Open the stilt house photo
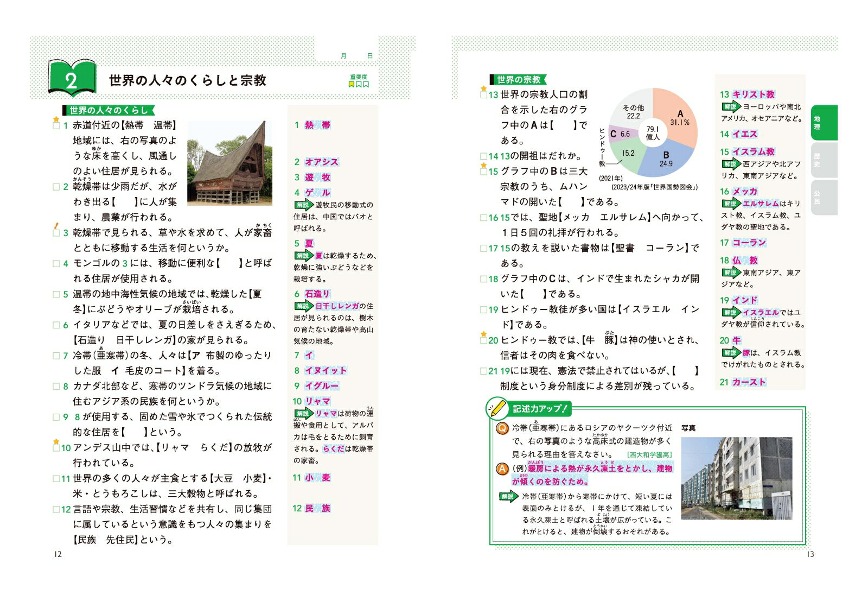The image size is (868, 614). (x=229, y=163)
